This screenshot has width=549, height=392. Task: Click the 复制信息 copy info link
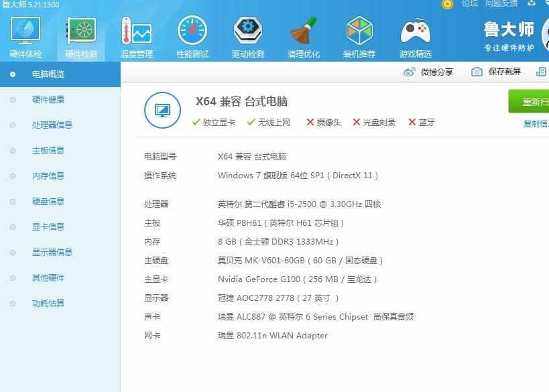pos(536,123)
